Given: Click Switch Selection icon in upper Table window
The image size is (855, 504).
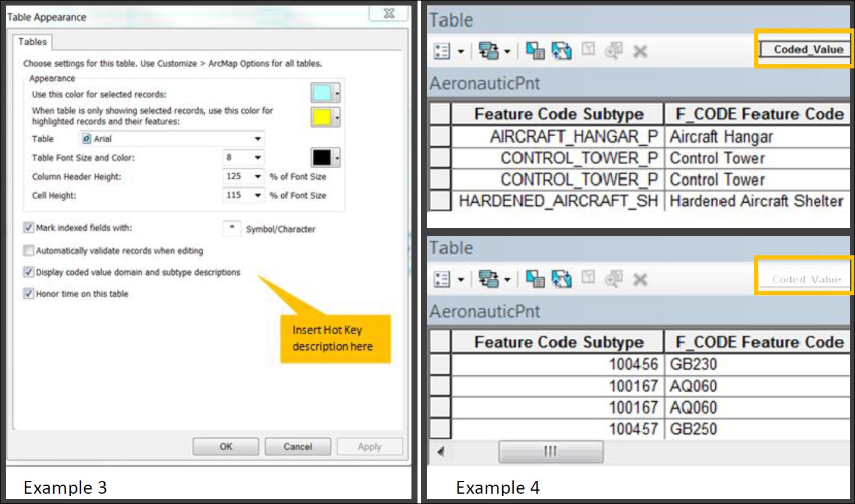Looking at the screenshot, I should pyautogui.click(x=562, y=51).
